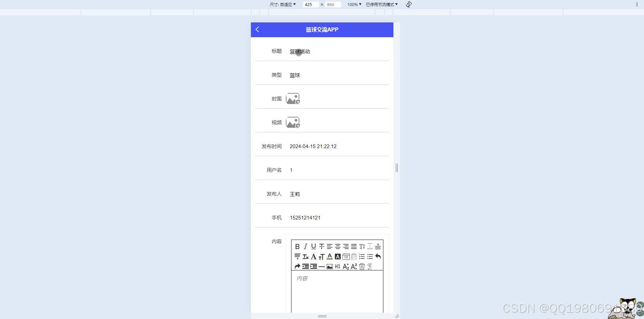Change font size with tT icon
This screenshot has height=319, width=644.
pyautogui.click(x=321, y=257)
